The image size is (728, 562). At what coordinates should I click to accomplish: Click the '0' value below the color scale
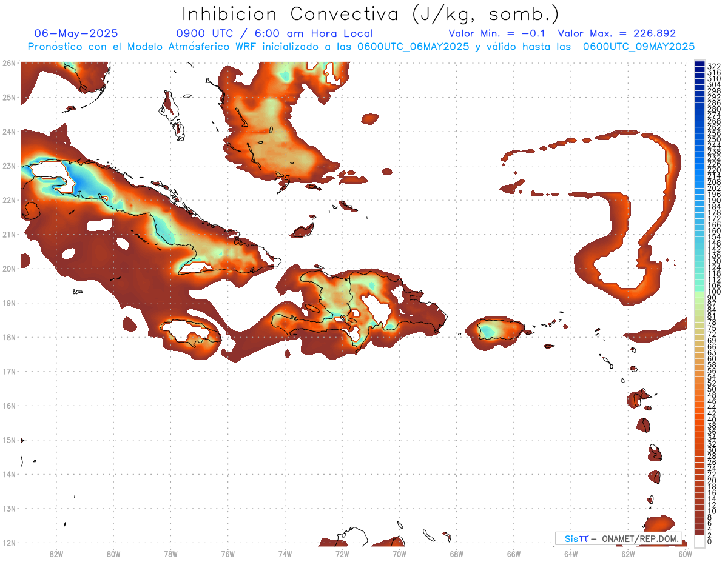710,541
